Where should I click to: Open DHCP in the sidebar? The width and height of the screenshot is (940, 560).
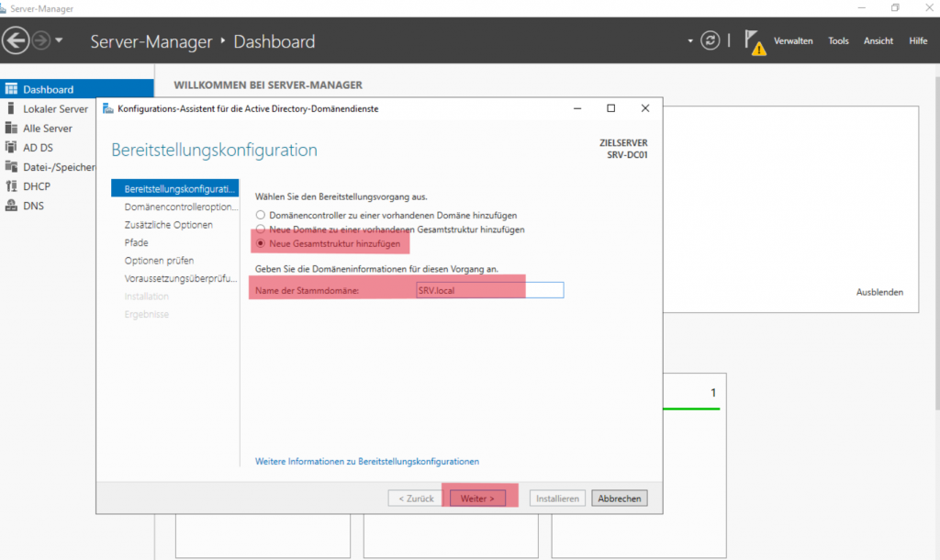[37, 186]
